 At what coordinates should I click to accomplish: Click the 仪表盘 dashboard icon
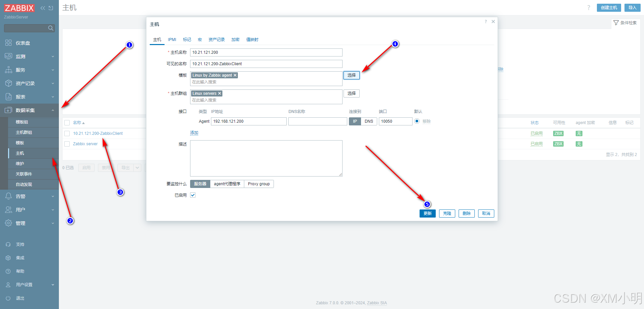(x=8, y=43)
